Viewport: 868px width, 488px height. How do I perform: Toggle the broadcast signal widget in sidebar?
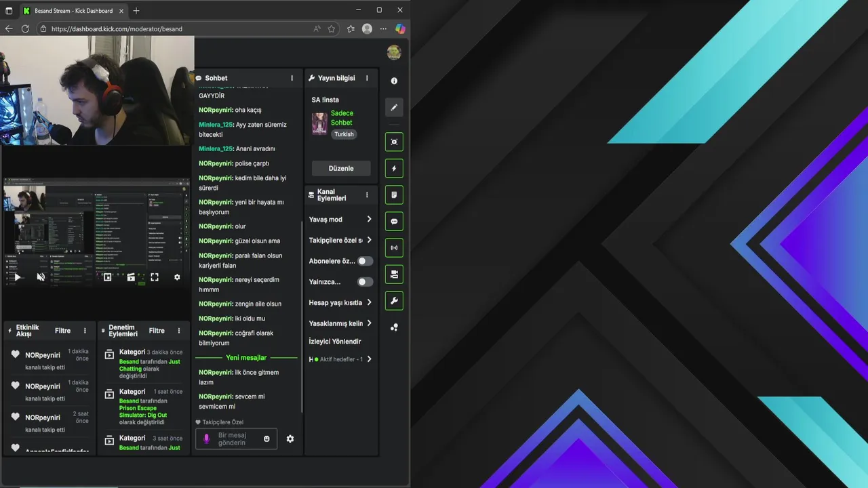394,247
